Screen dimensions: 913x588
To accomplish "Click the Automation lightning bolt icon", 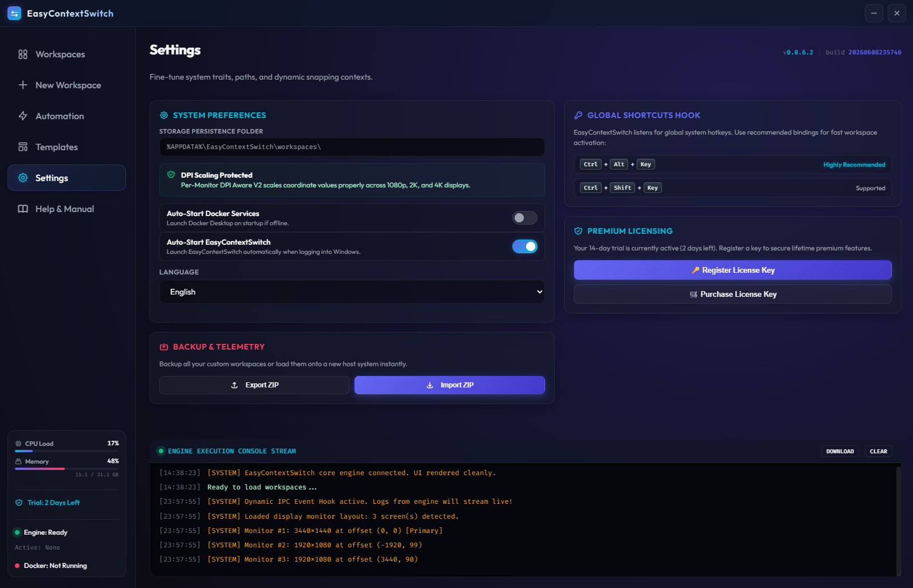I will (23, 116).
